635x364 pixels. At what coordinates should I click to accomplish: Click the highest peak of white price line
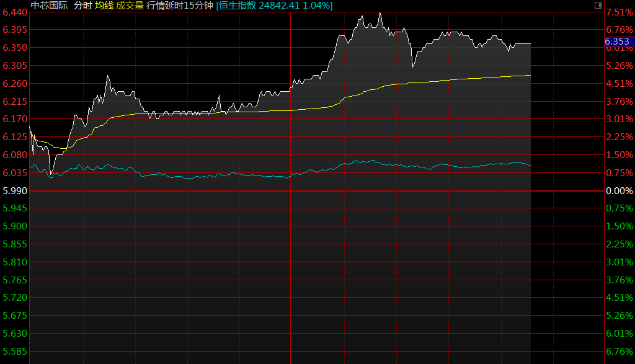[x=380, y=12]
